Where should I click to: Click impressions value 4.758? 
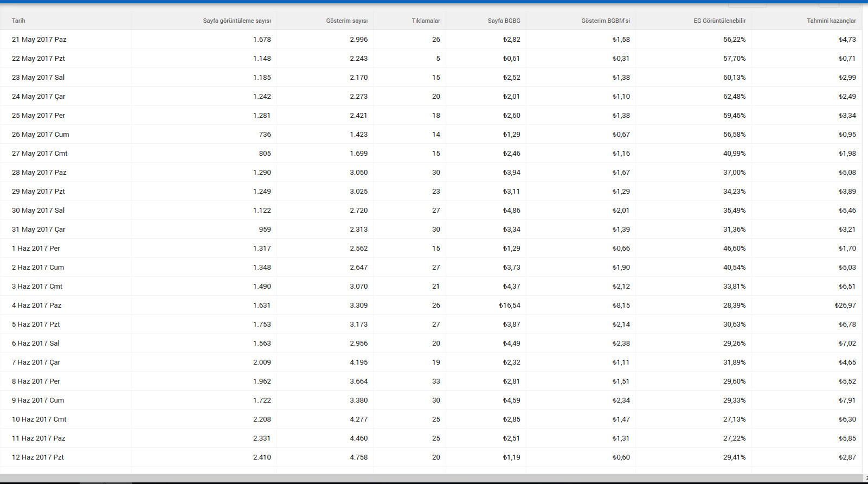(359, 457)
